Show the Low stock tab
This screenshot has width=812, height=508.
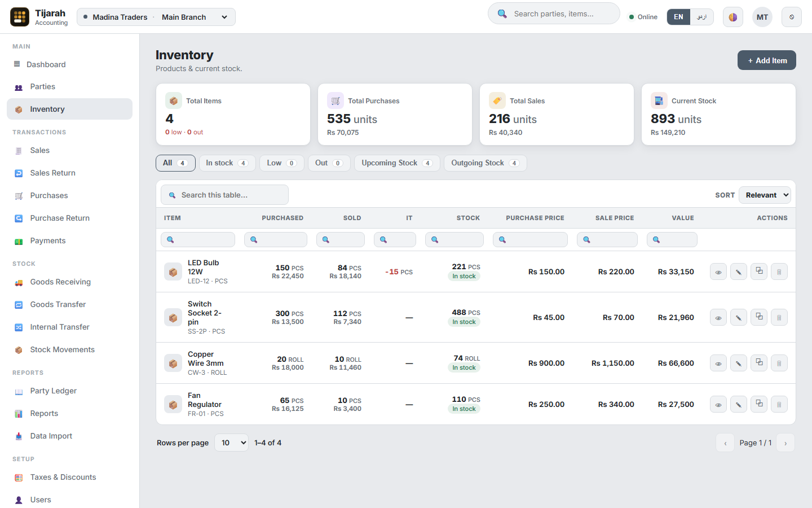(x=282, y=163)
